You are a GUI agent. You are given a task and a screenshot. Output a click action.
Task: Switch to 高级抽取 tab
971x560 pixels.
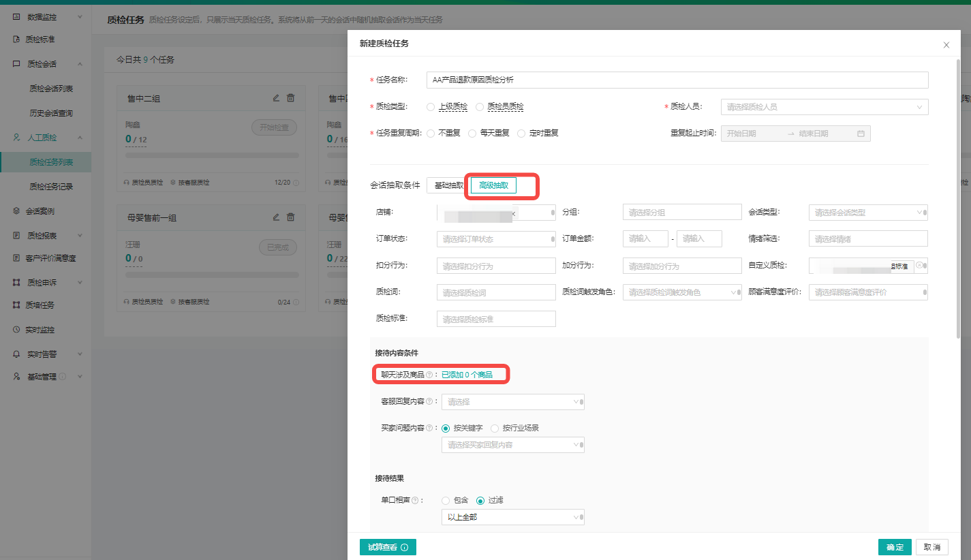493,185
